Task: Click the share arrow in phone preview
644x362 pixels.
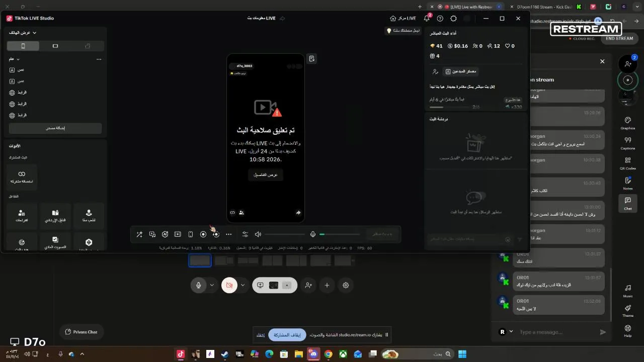Action: [x=298, y=213]
